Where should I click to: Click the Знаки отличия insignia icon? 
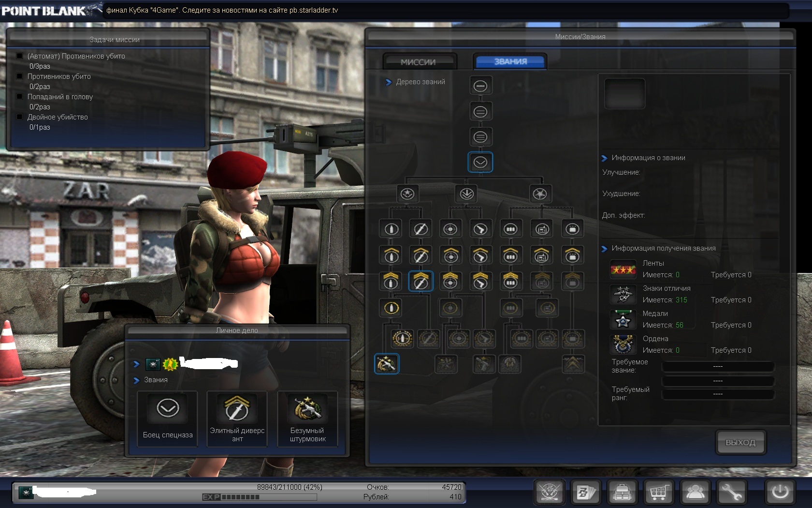point(623,294)
